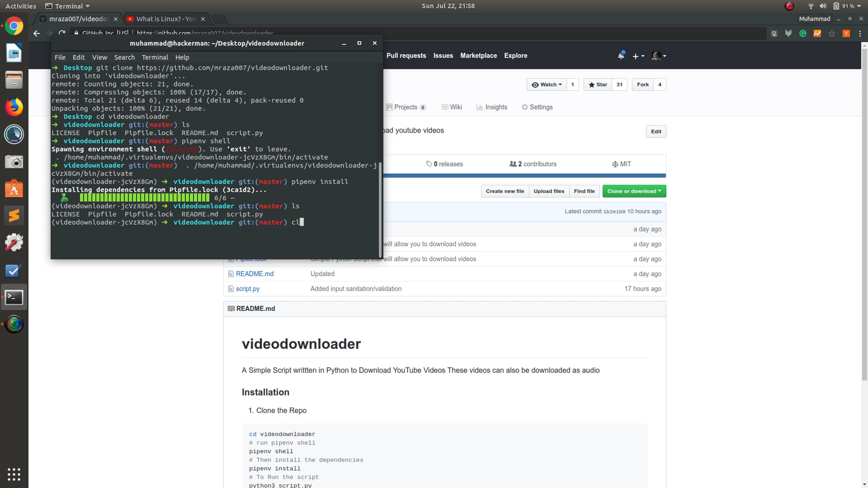Show all applications grid
868x488 pixels.
[14, 474]
